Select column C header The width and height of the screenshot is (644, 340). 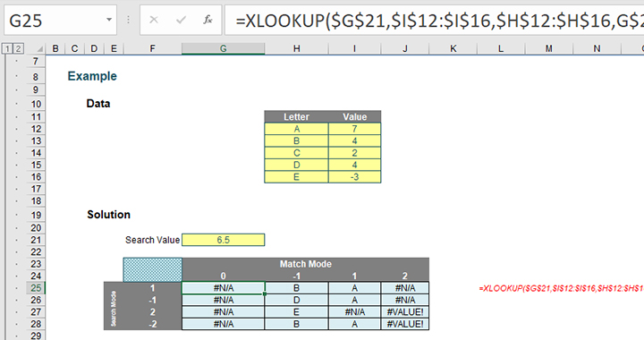pyautogui.click(x=74, y=48)
